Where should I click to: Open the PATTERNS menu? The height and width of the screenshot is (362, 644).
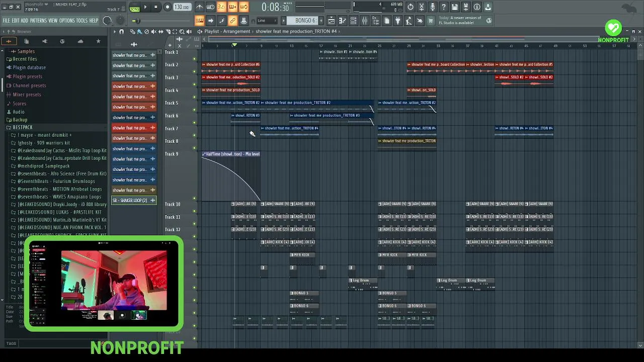(38, 21)
